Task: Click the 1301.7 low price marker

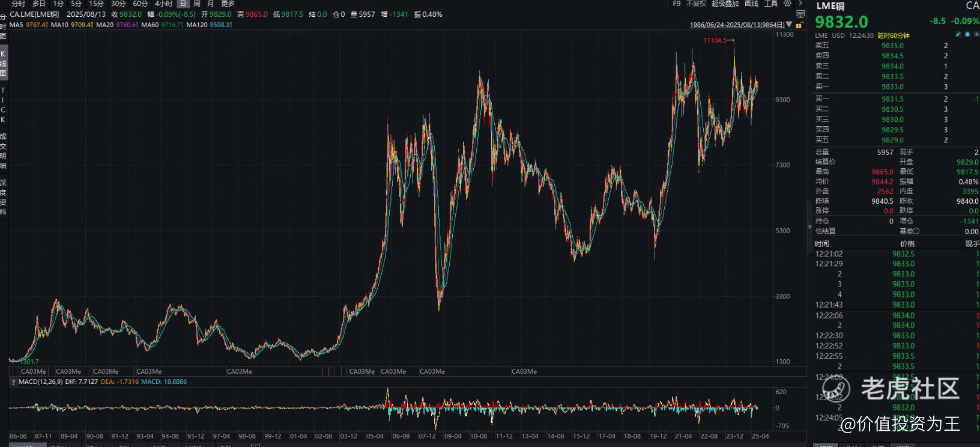Action: (x=29, y=362)
